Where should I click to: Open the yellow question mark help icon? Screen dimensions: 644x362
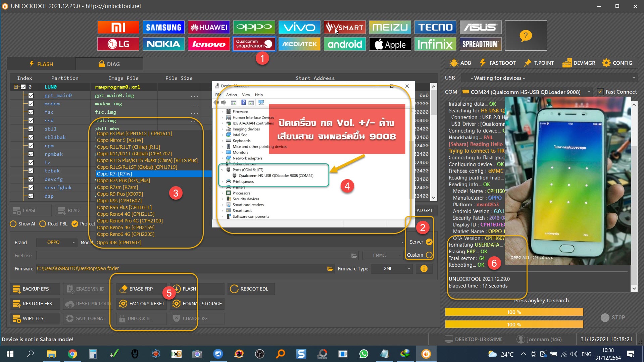tap(526, 36)
